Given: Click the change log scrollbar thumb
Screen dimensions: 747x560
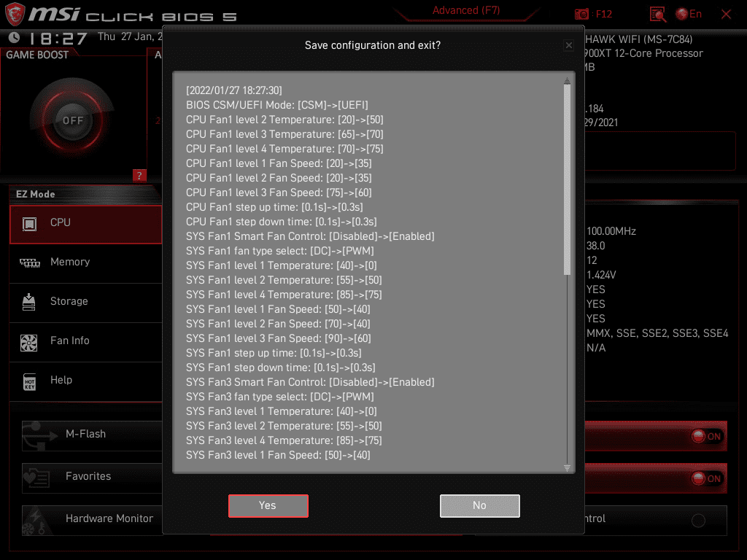Looking at the screenshot, I should [x=567, y=180].
